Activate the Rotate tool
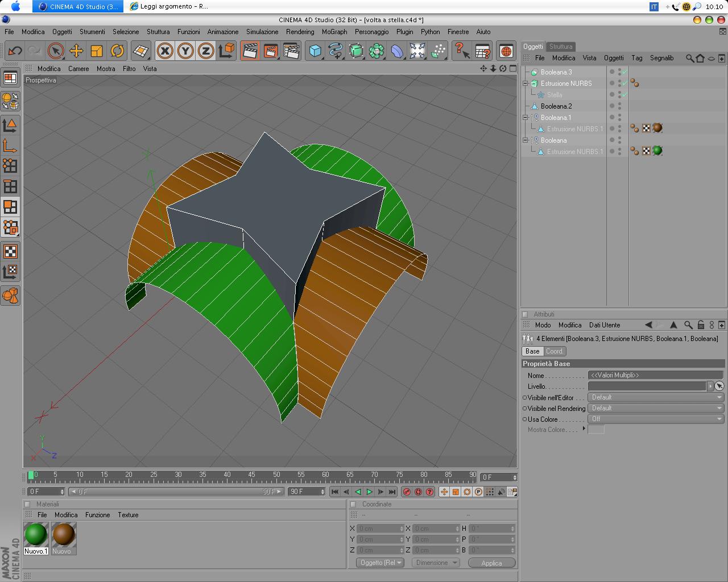 (117, 51)
